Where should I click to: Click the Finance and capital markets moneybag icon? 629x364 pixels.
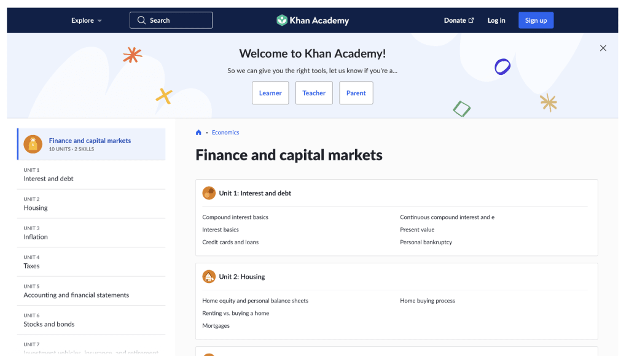pyautogui.click(x=33, y=144)
